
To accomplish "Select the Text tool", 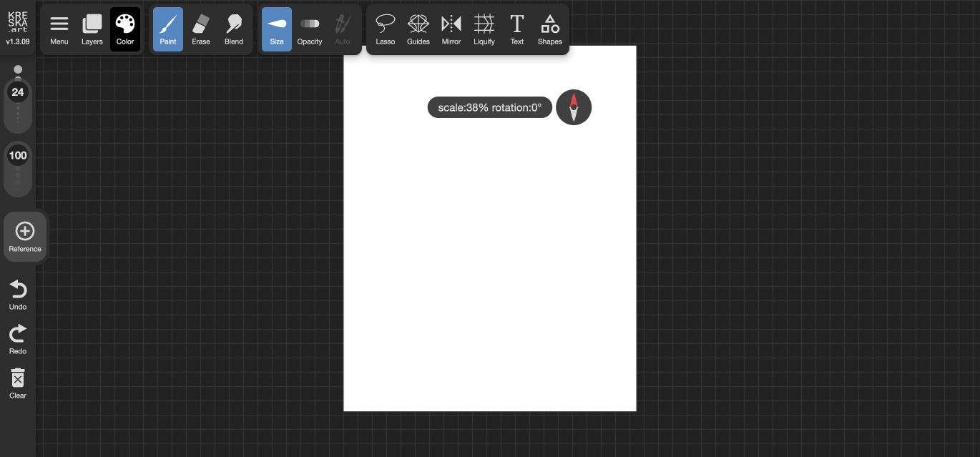I will click(x=517, y=29).
